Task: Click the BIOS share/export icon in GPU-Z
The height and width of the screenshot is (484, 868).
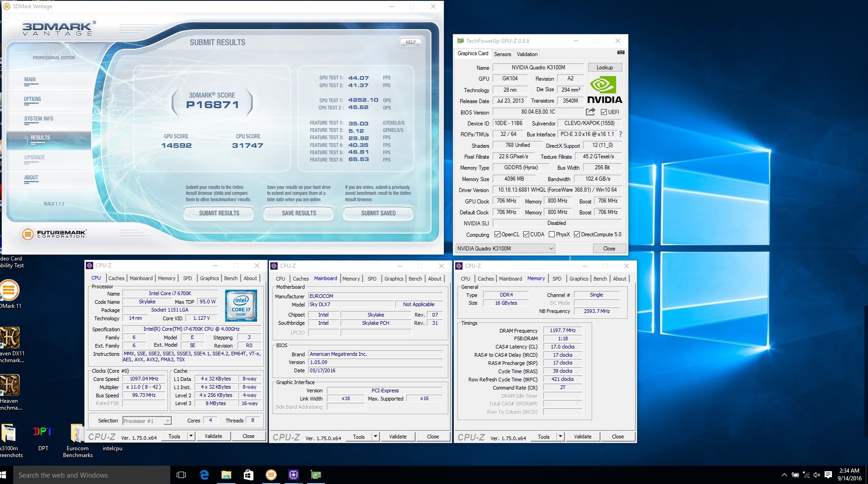Action: click(x=590, y=112)
